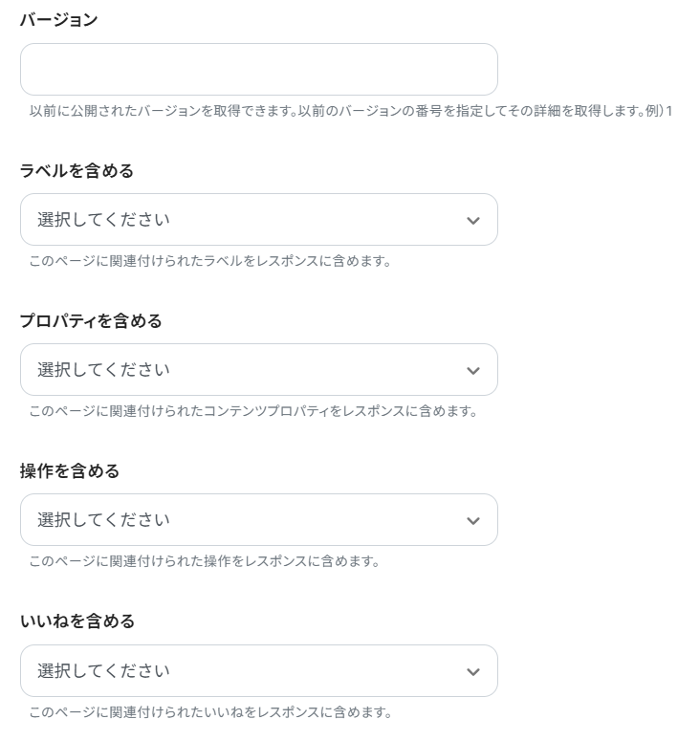Click 選択してください placeholder in 操作を含める
Viewport: 700px width, 741px height.
click(x=103, y=520)
